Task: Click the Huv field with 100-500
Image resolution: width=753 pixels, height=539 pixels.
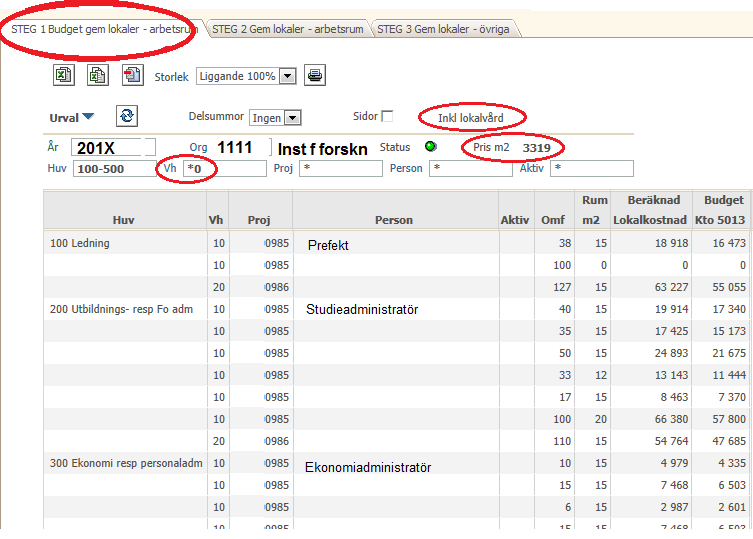Action: pos(114,169)
